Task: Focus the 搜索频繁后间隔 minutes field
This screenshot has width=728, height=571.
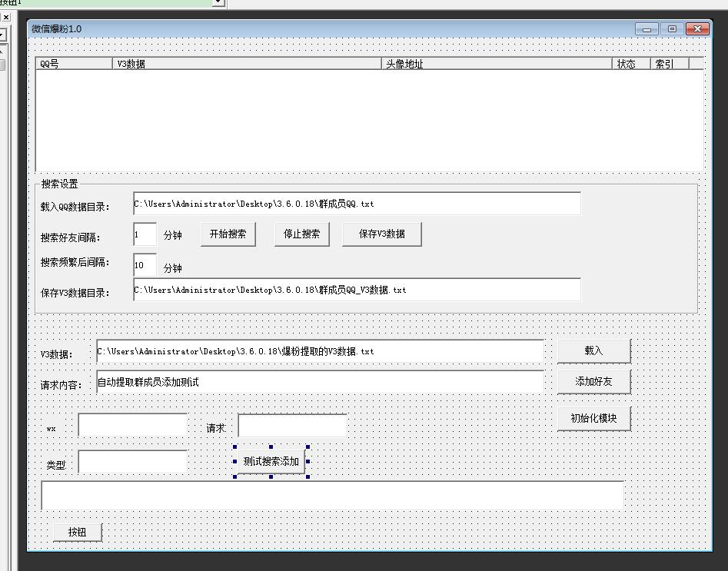Action: [145, 265]
